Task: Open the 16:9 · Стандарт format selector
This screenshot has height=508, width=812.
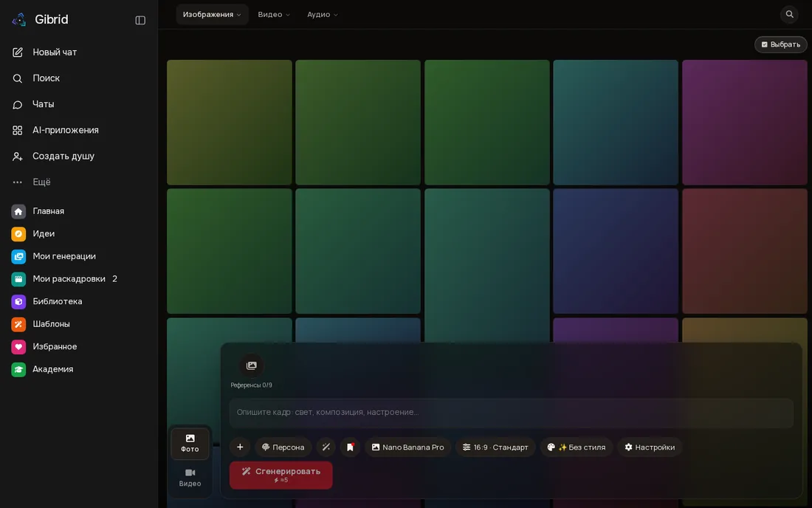Action: pyautogui.click(x=495, y=447)
